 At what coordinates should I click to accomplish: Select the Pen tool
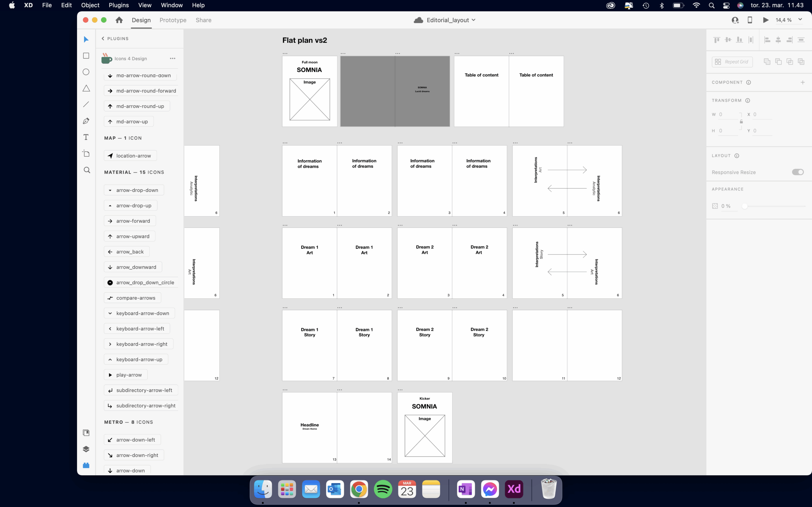(x=86, y=121)
